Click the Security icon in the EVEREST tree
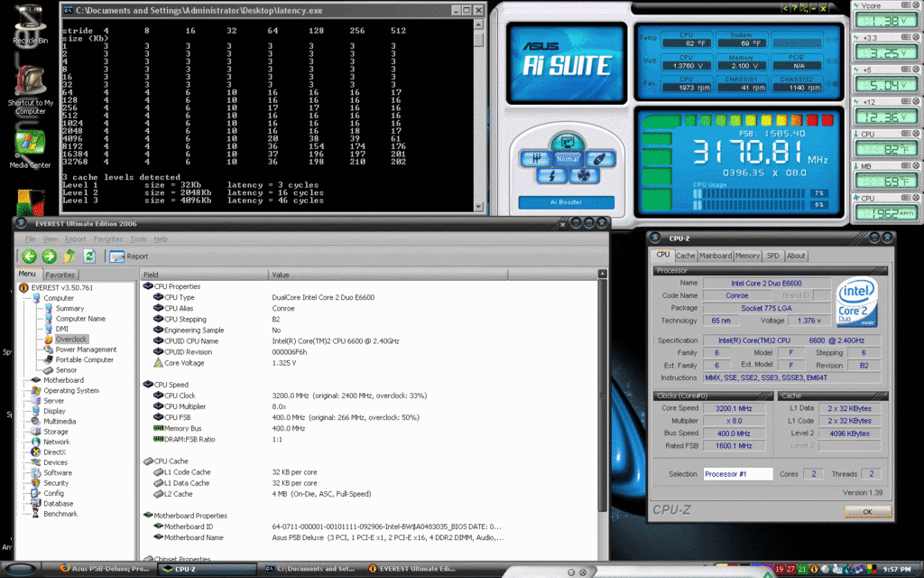Viewport: 924px width, 578px height. point(35,483)
